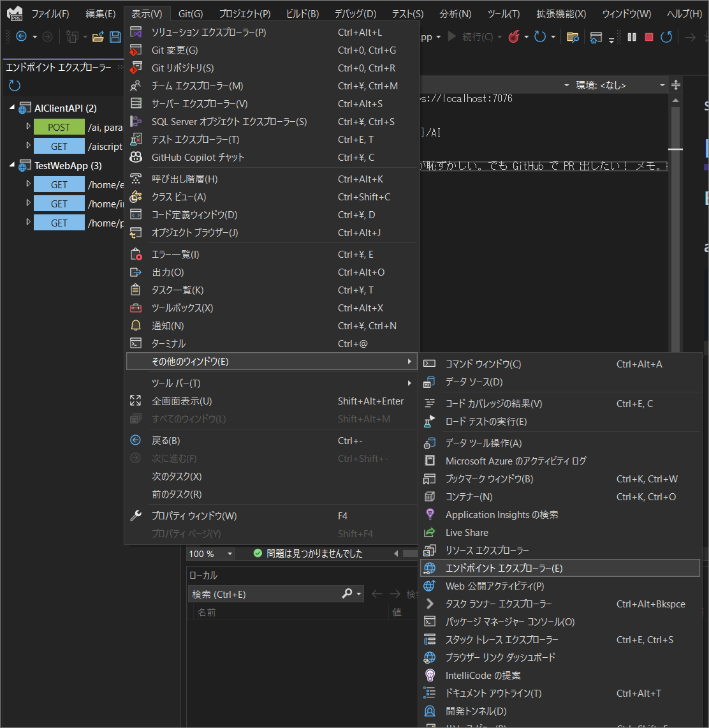Select ブックマーク ウィンドウ(B) entry
709x728 pixels.
click(560, 479)
